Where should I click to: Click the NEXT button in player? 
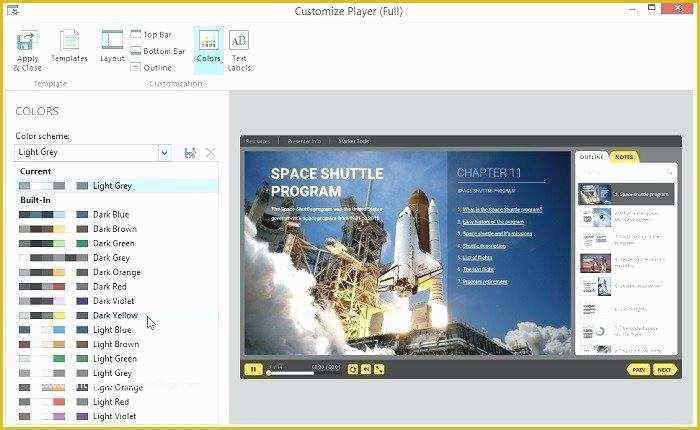tap(664, 370)
